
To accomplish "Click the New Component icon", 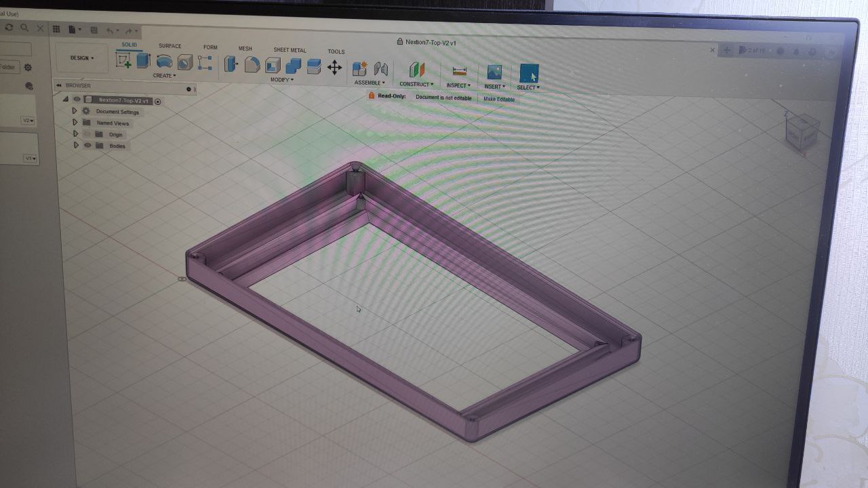I will [360, 69].
